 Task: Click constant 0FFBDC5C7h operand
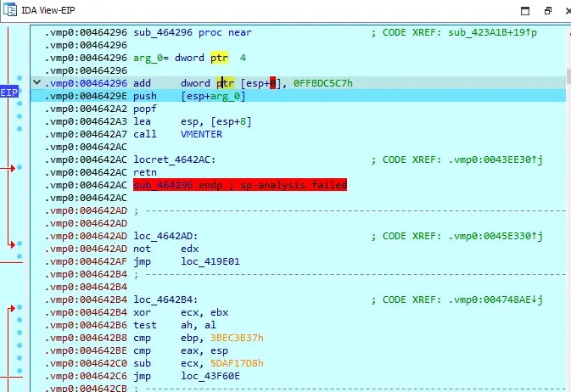(323, 83)
